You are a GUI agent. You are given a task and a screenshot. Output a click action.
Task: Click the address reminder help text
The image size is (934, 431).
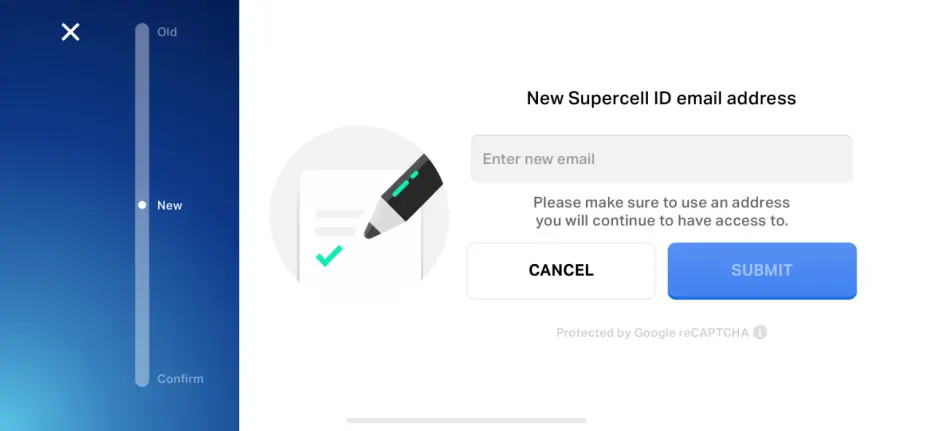coord(661,211)
